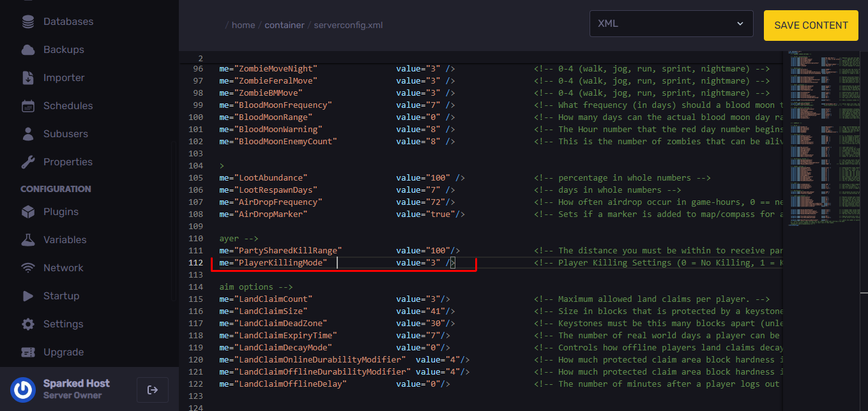Open the XML language dropdown
The width and height of the screenshot is (868, 411).
pyautogui.click(x=671, y=24)
